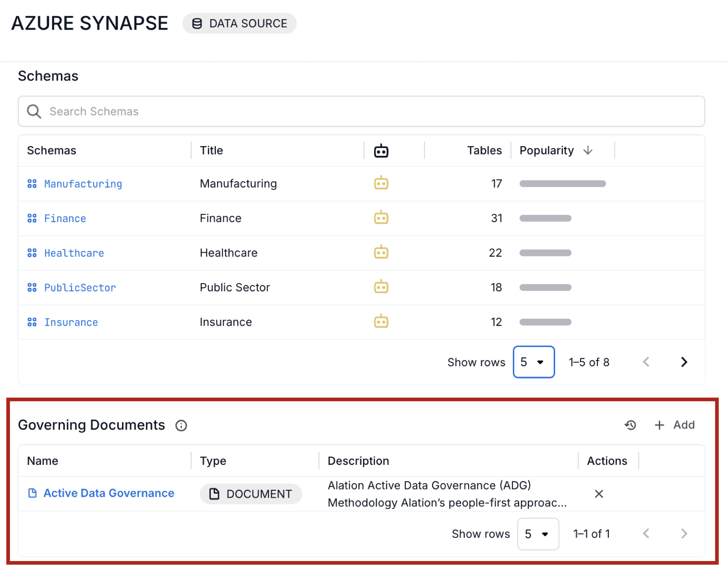Viewport: 728px width, 571px height.
Task: Click the bot icon in Insurance row
Action: pyautogui.click(x=381, y=321)
